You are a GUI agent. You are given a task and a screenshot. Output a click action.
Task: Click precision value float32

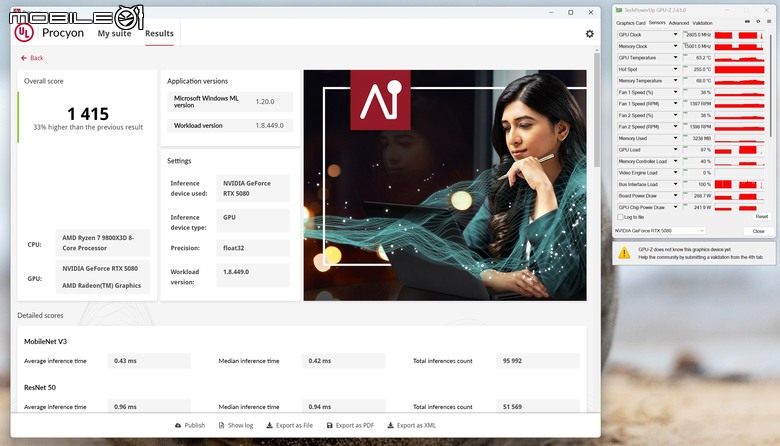253,248
